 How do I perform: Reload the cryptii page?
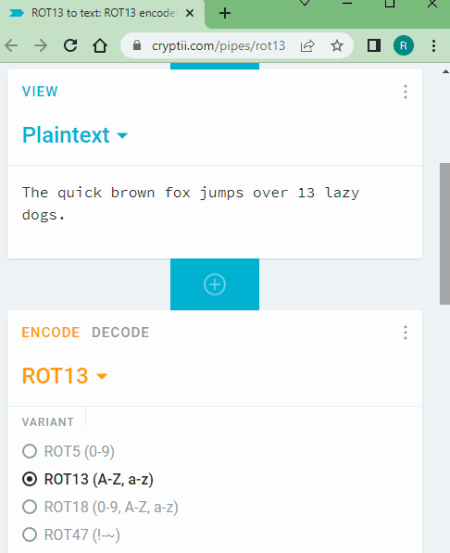tap(70, 45)
